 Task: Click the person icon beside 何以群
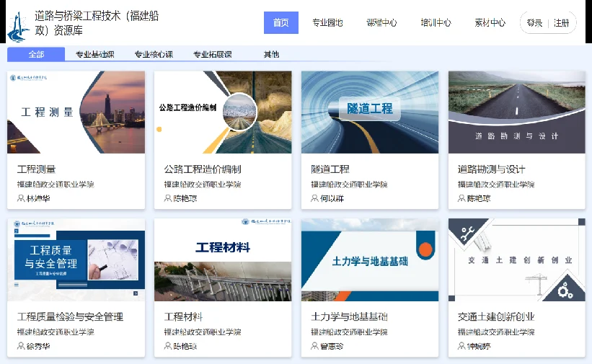(314, 198)
